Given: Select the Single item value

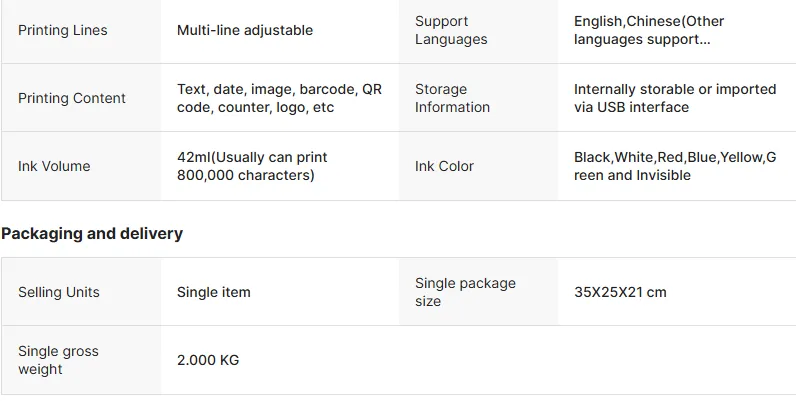Looking at the screenshot, I should (214, 292).
